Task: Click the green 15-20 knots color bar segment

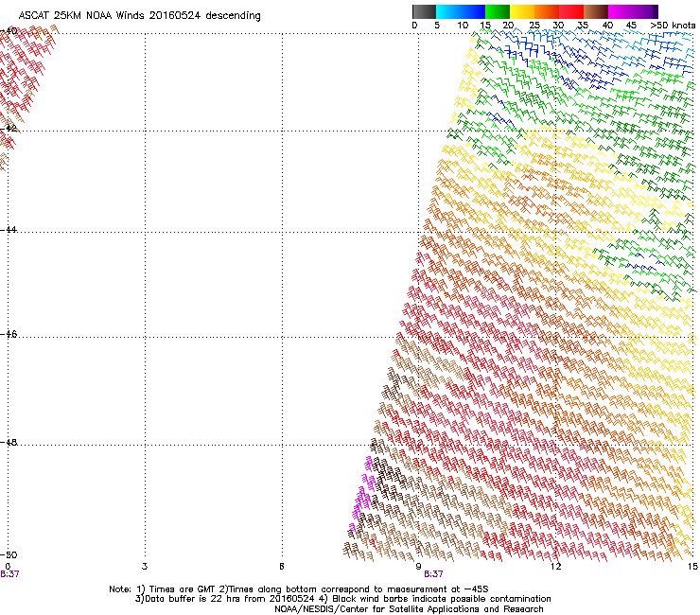Action: [x=498, y=11]
